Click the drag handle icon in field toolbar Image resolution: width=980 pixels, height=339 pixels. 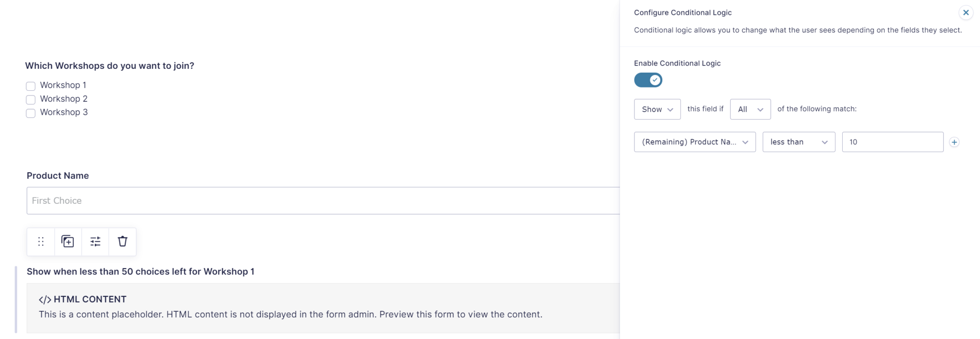point(41,241)
